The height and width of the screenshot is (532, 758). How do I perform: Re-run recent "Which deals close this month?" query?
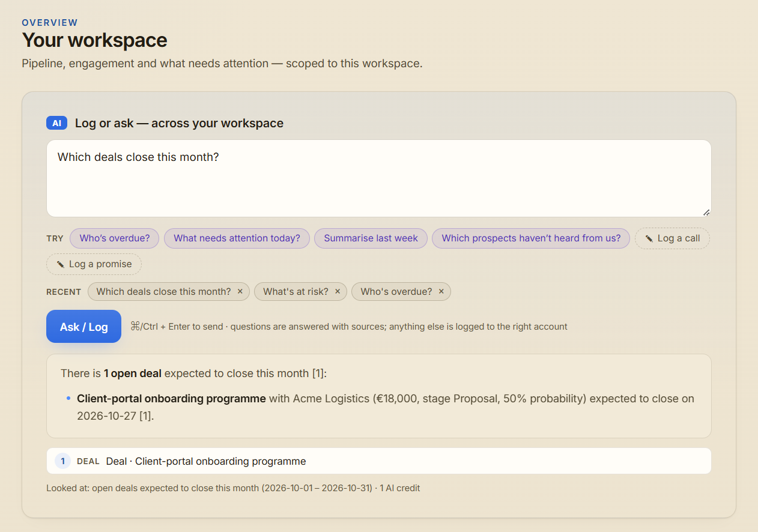point(163,292)
